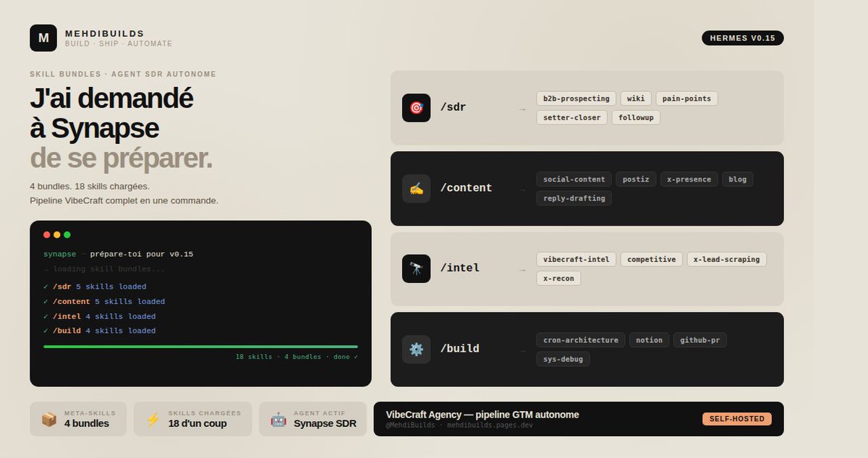The height and width of the screenshot is (458, 868).
Task: Select the cron-architecture skill tag
Action: click(580, 340)
